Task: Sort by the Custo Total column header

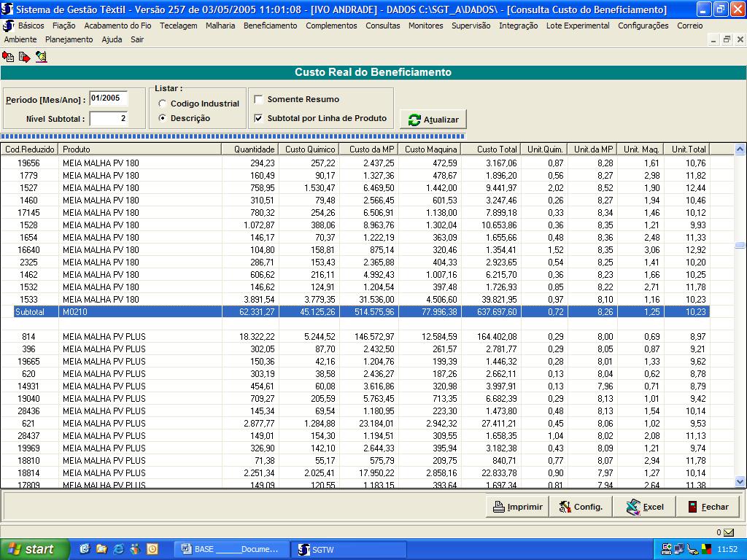Action: 490,149
